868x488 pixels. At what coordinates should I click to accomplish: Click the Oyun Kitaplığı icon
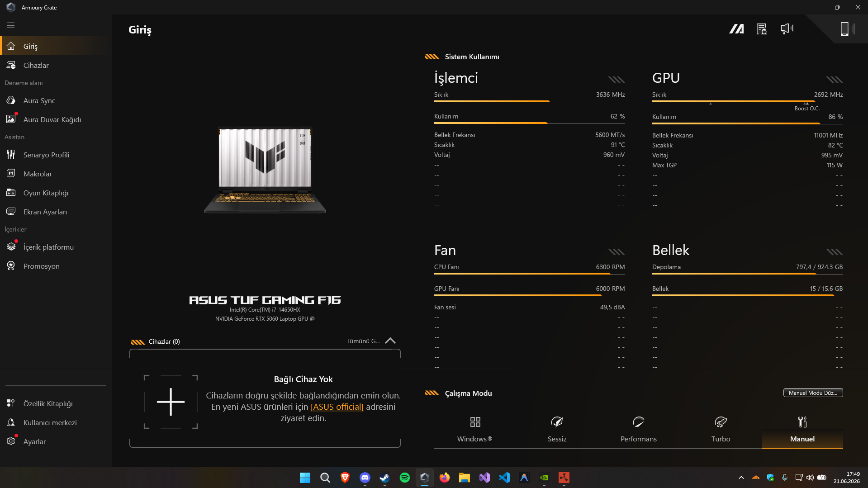[x=11, y=193]
